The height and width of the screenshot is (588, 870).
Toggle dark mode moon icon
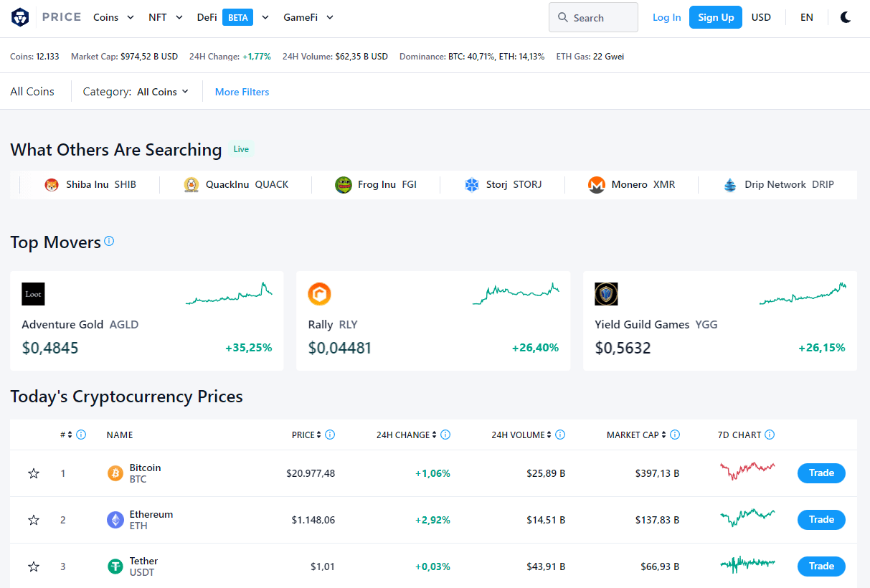click(x=846, y=17)
